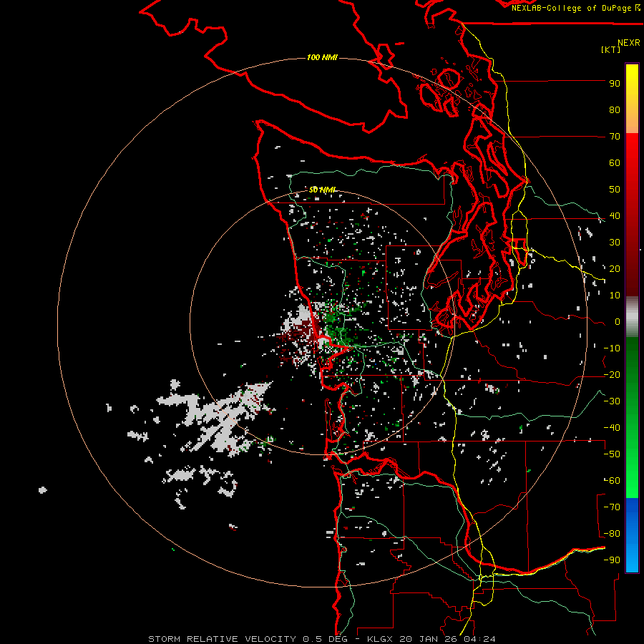Click the NEXR label at top right
The height and width of the screenshot is (644, 644).
tap(629, 43)
